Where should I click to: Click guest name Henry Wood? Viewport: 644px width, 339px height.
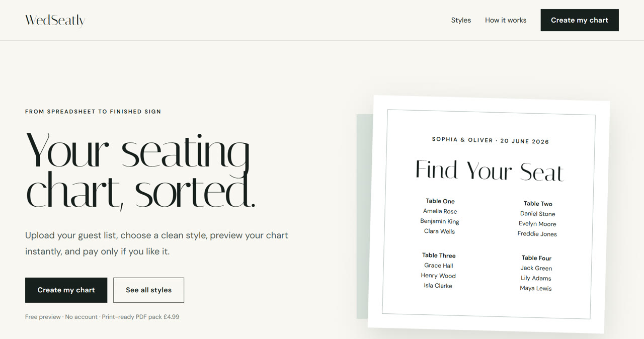click(438, 276)
